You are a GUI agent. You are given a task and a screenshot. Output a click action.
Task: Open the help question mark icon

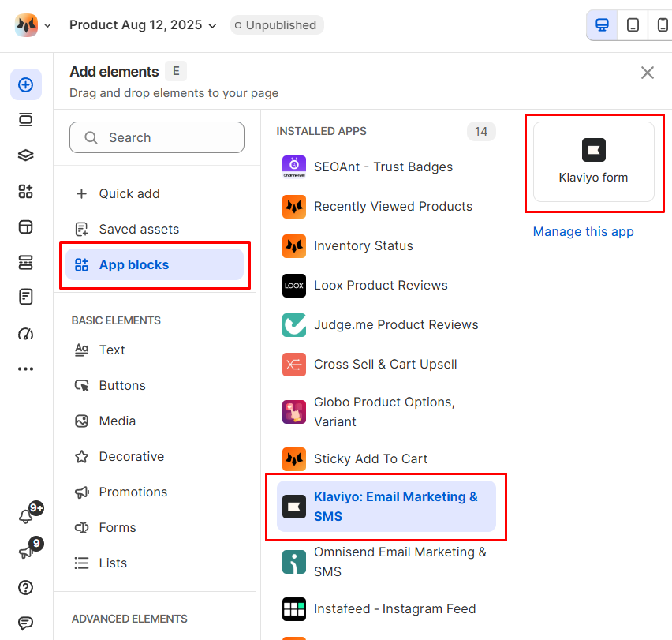[26, 587]
